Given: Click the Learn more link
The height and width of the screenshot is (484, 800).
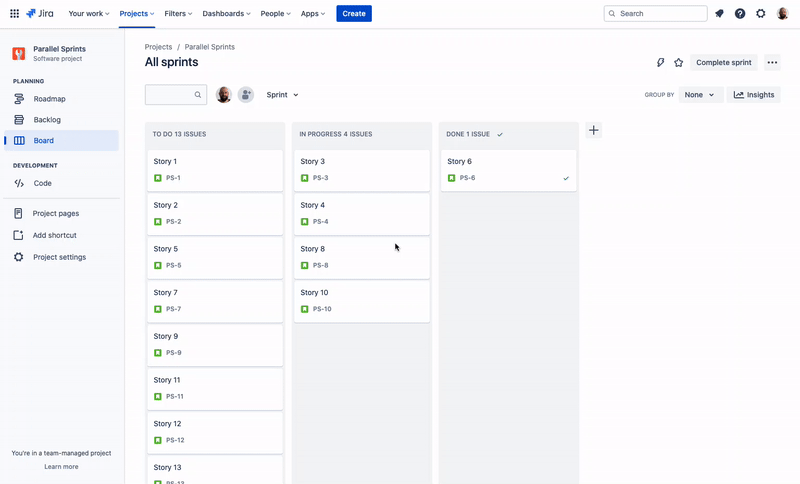Looking at the screenshot, I should click(61, 467).
